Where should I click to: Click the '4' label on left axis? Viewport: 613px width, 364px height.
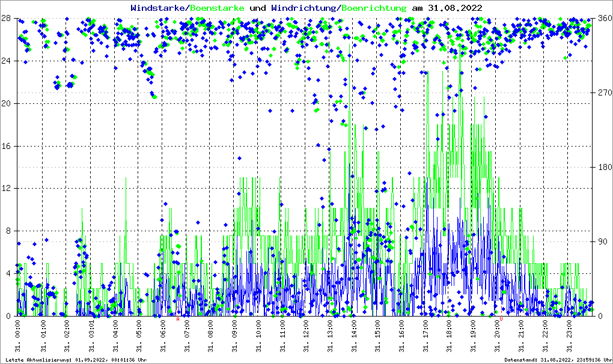(x=8, y=273)
